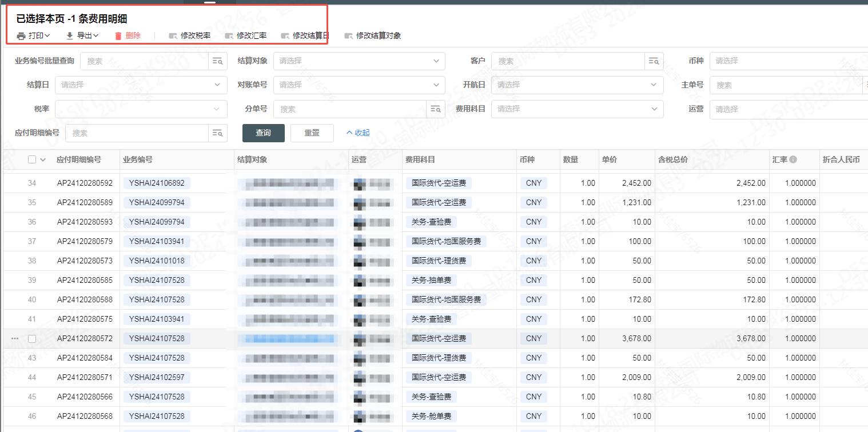Click the 修改汇率 toolbar icon
Screen dimensions: 868x432
(229, 36)
